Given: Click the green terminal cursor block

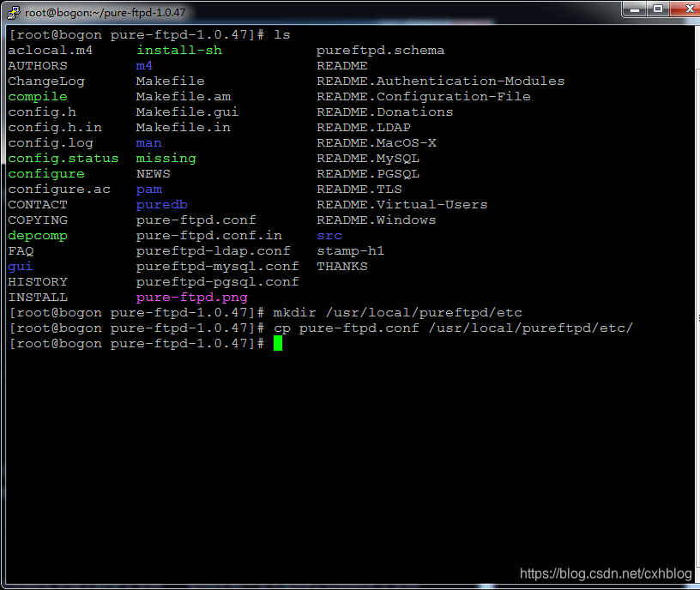Looking at the screenshot, I should [278, 344].
